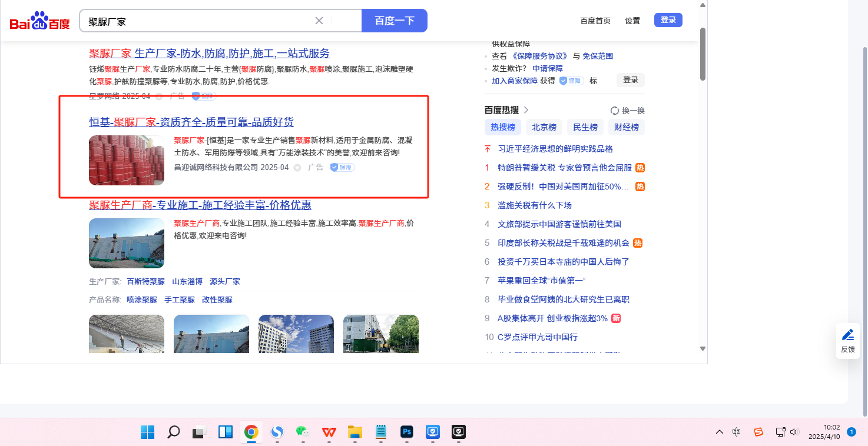868x446 pixels.
Task: Launch Photoshop from the taskbar
Action: point(406,432)
